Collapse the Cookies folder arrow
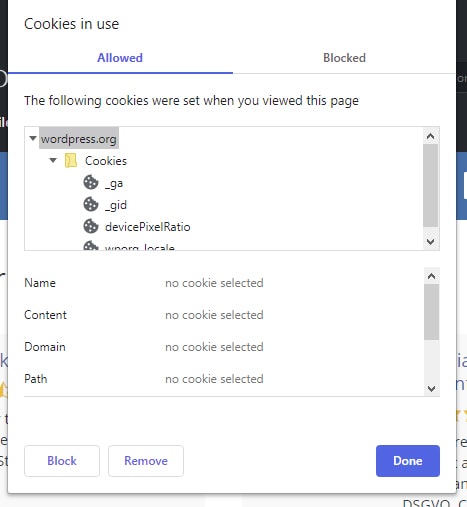 [x=53, y=160]
